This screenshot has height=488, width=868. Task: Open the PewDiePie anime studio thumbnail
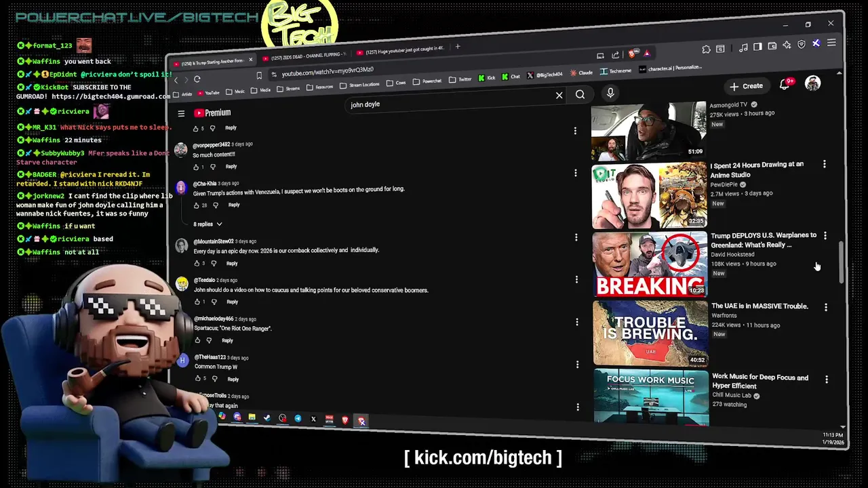point(649,196)
